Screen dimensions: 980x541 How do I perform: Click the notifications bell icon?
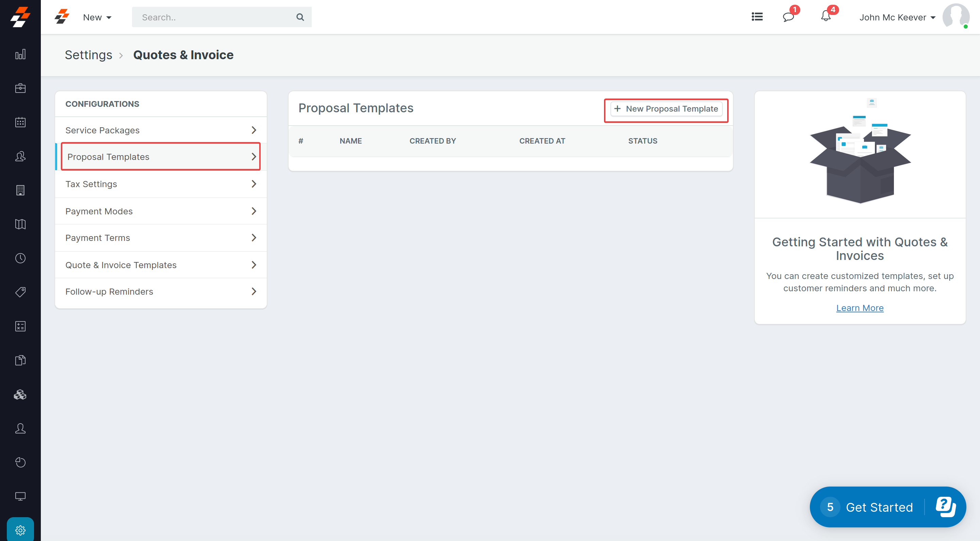pyautogui.click(x=826, y=17)
